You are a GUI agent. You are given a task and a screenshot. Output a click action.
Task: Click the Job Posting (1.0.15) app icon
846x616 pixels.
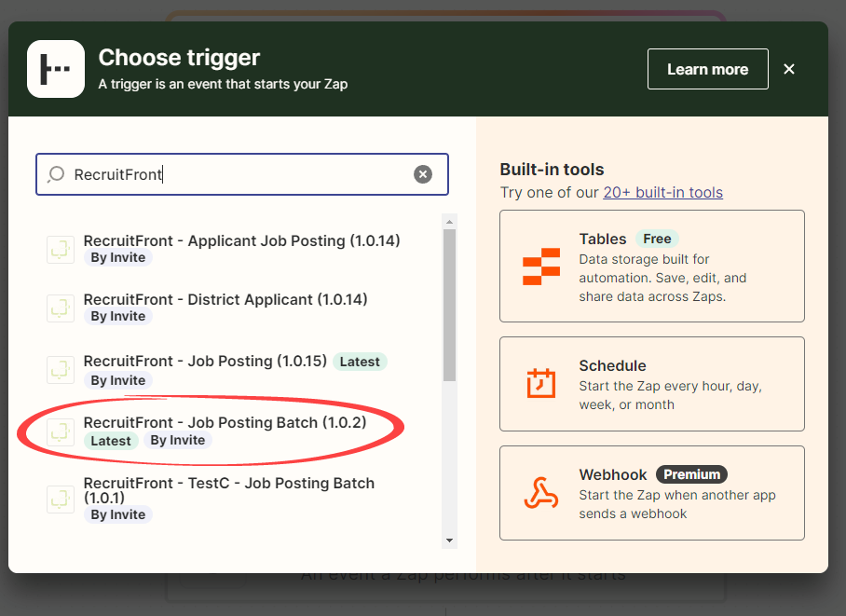pos(61,370)
